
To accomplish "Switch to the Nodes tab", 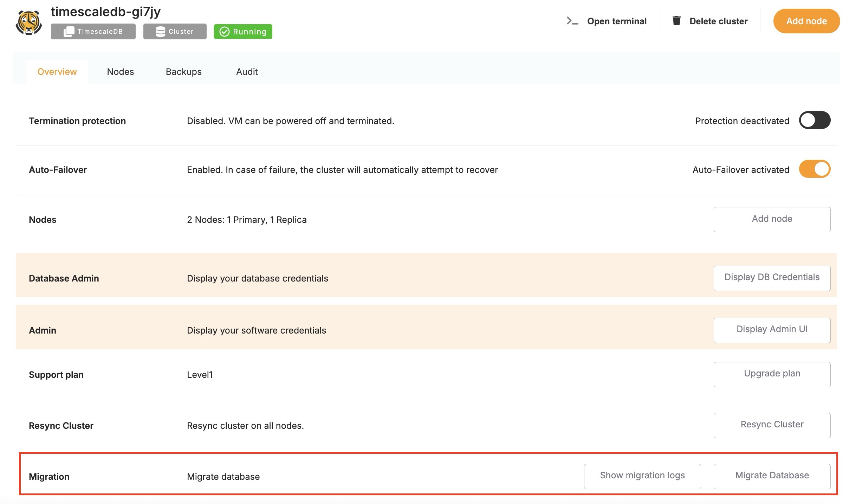I will click(120, 72).
